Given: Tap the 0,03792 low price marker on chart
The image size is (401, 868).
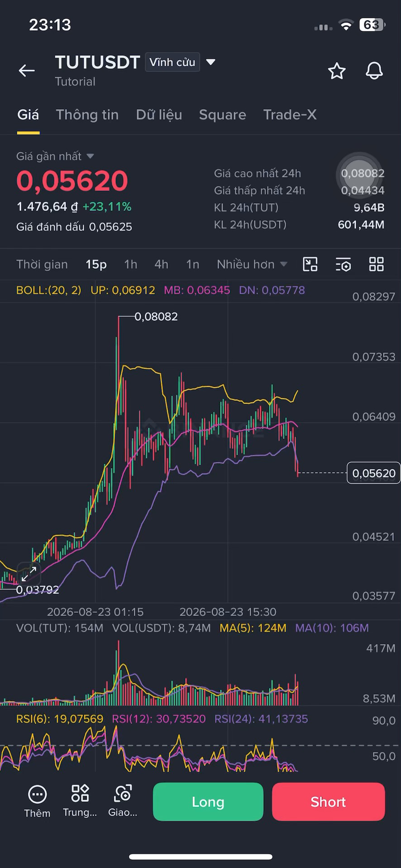Looking at the screenshot, I should pyautogui.click(x=38, y=590).
